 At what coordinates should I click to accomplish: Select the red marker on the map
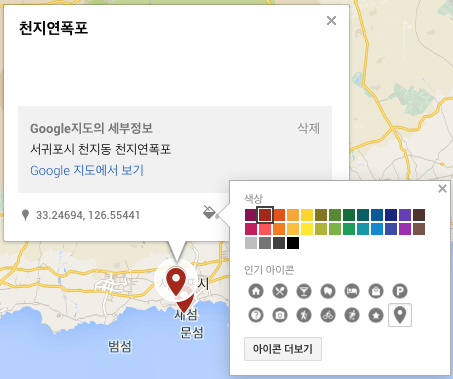[x=176, y=282]
